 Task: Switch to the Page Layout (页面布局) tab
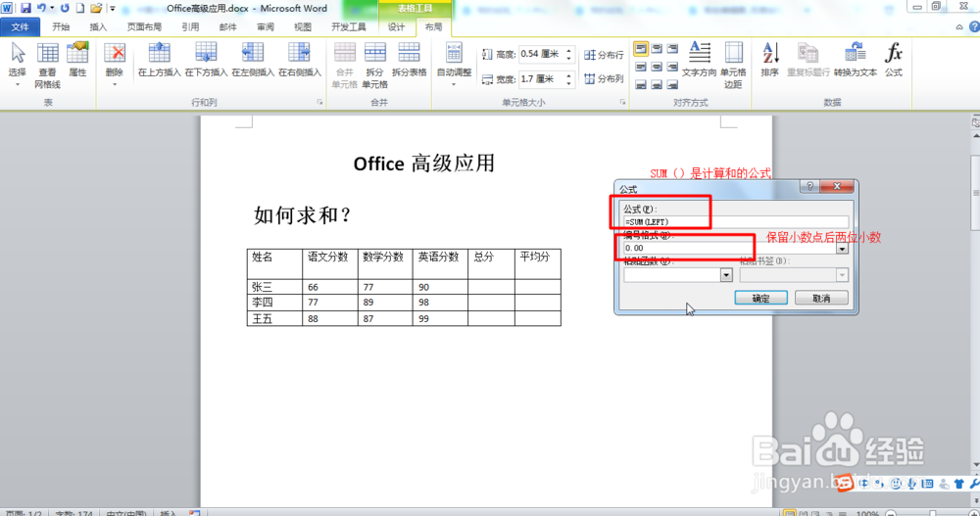tap(144, 26)
